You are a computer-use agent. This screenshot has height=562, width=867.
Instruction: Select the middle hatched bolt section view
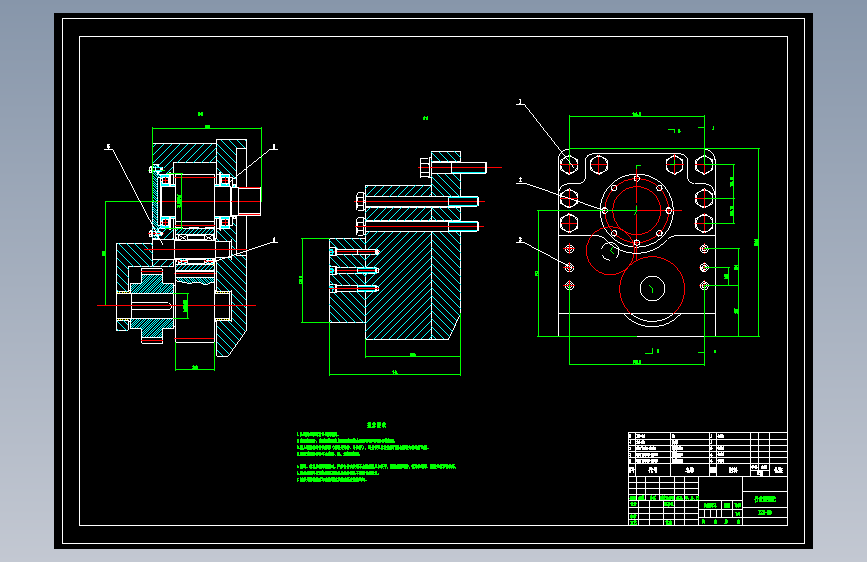point(401,263)
